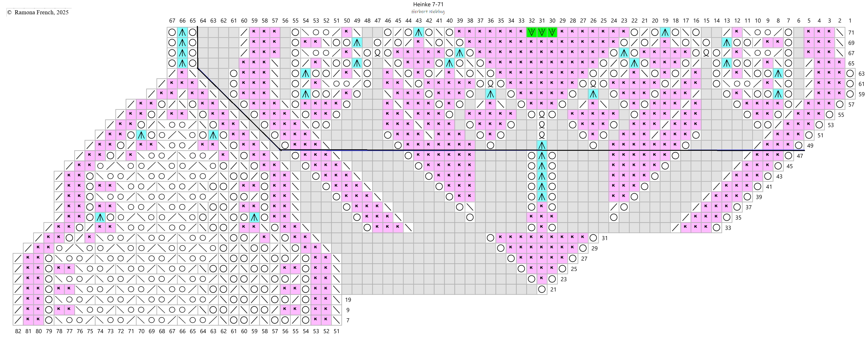Click the cyan decrease symbol in column 43, row 71

click(419, 32)
